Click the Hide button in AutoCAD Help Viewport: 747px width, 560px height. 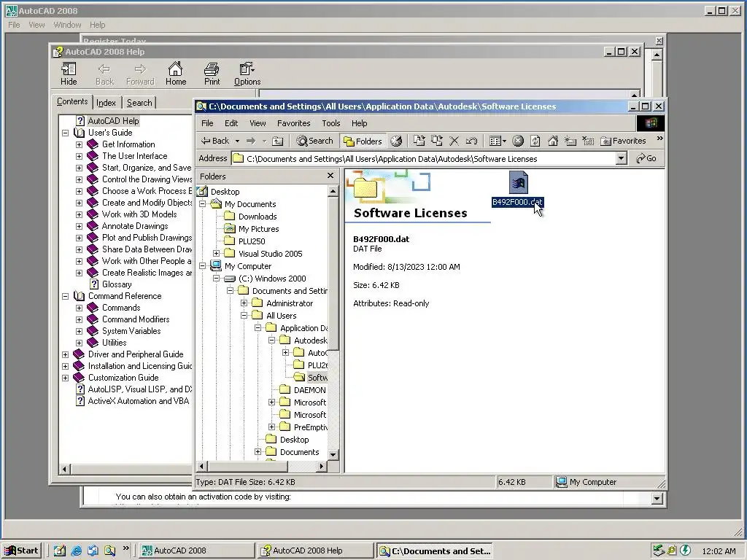tap(69, 74)
